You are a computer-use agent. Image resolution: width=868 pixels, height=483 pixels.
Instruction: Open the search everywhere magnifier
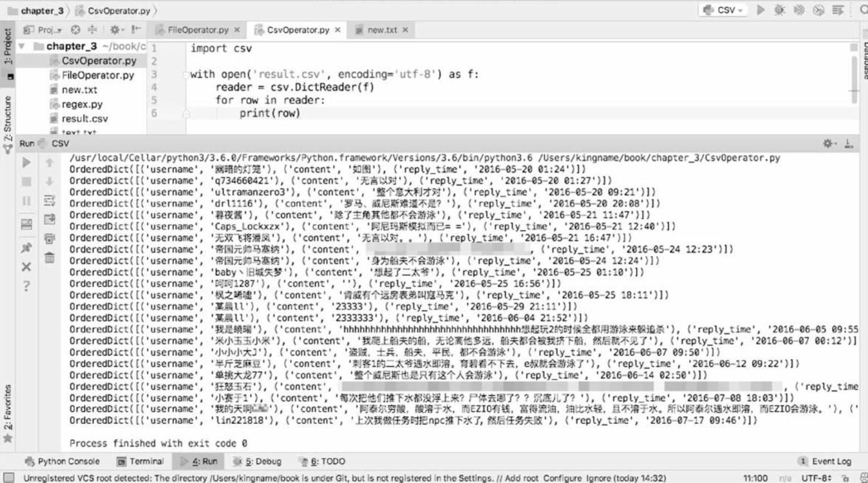point(864,10)
